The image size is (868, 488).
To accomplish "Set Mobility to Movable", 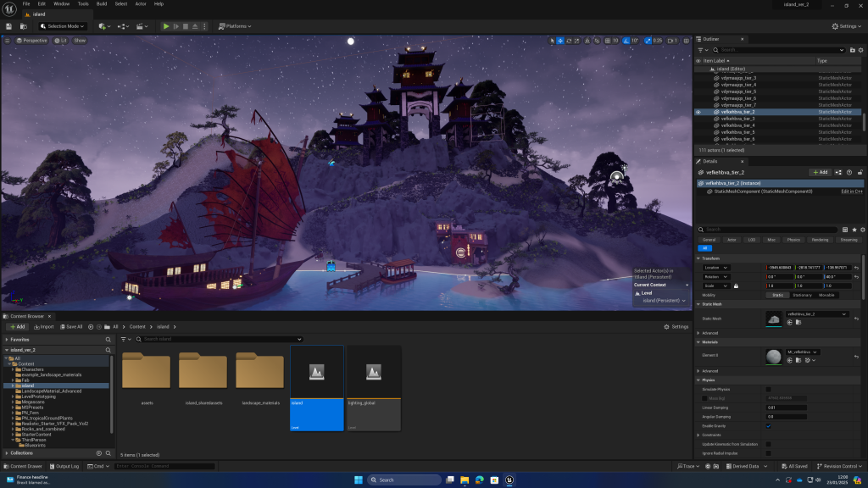I will click(x=827, y=295).
